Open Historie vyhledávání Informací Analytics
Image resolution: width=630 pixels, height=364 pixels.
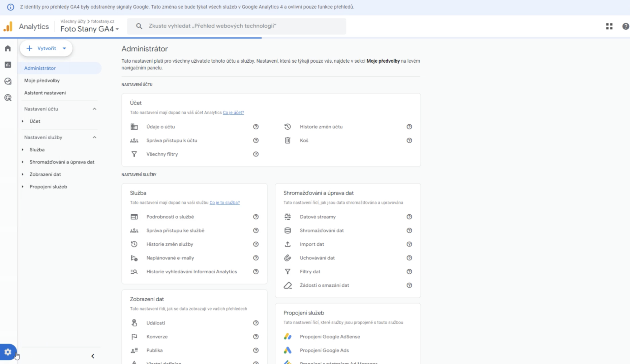click(x=191, y=272)
